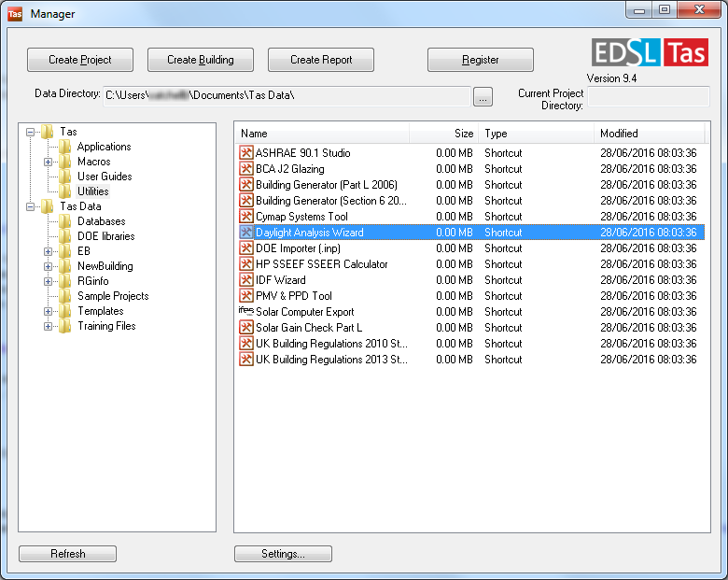This screenshot has width=728, height=580.
Task: Click the Create Building button
Action: pos(201,60)
